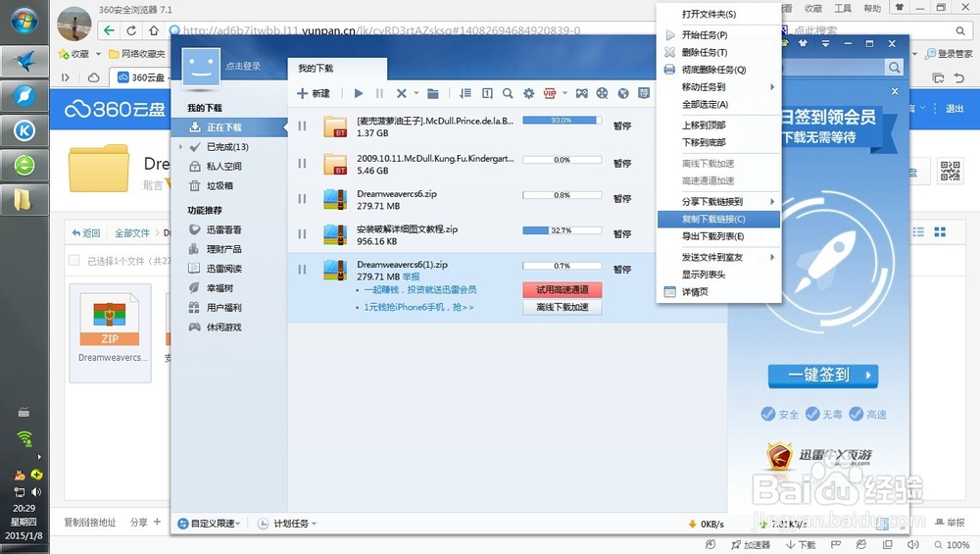This screenshot has height=554, width=980.
Task: Click the 0.7% progress bar
Action: (x=562, y=266)
